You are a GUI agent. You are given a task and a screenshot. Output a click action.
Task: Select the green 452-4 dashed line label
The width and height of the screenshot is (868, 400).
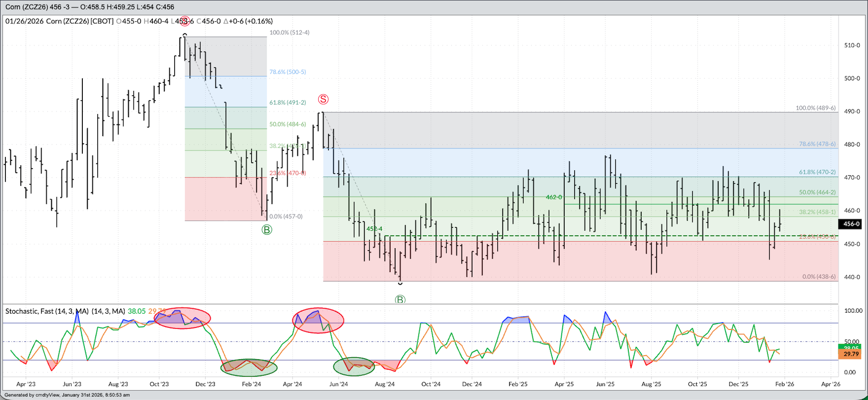coord(374,229)
